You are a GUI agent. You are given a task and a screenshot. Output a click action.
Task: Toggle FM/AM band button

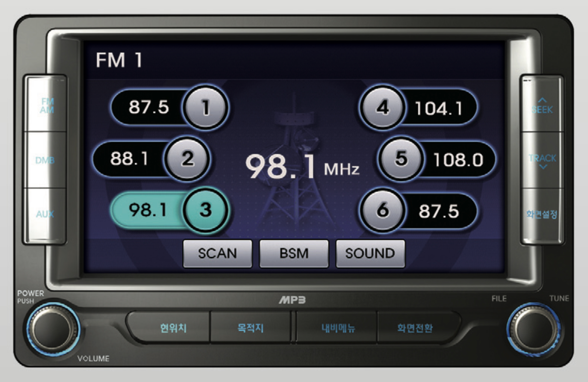pyautogui.click(x=46, y=106)
